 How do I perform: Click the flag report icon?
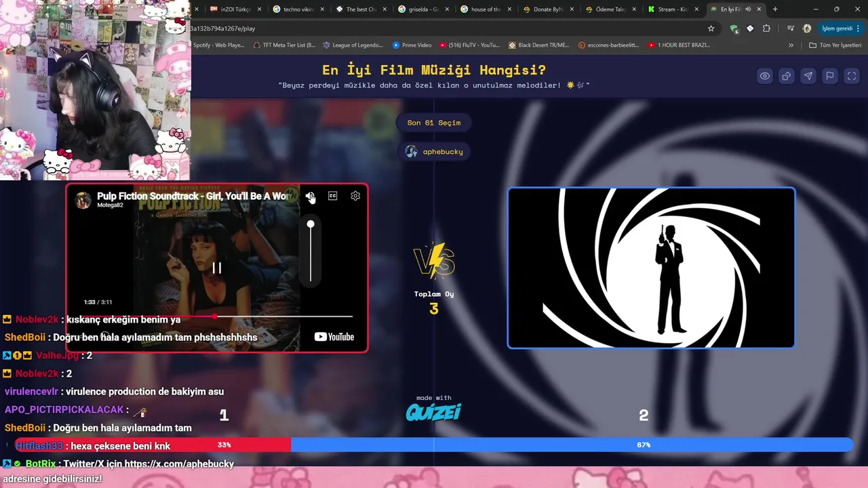click(829, 76)
